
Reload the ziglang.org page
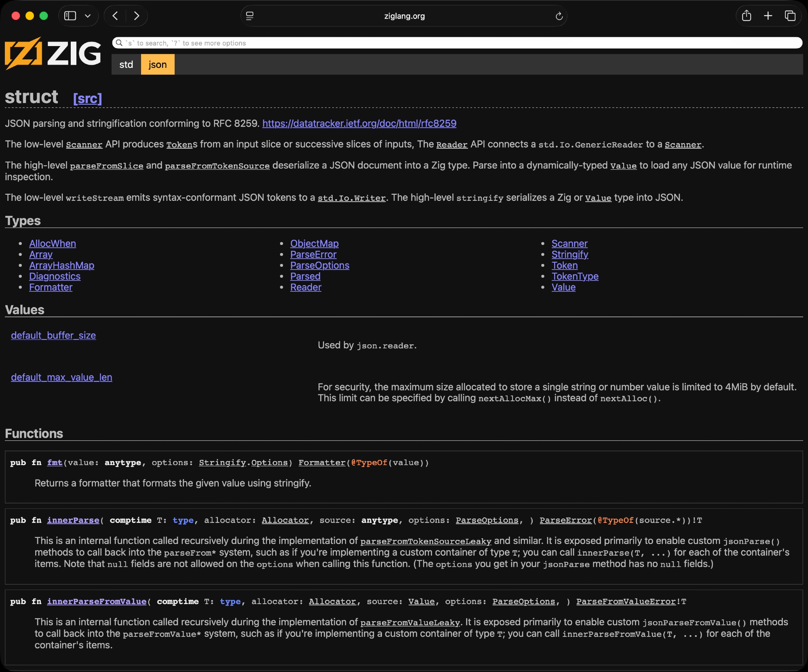[x=559, y=16]
